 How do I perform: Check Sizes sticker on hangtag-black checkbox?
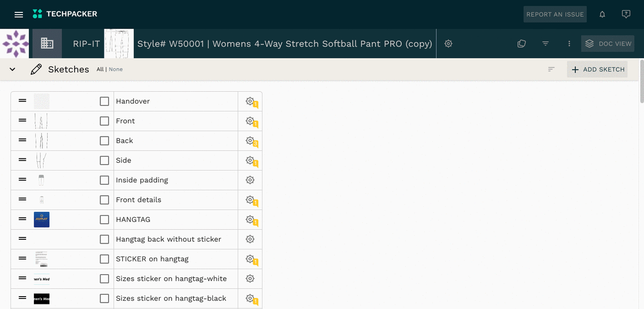(105, 298)
